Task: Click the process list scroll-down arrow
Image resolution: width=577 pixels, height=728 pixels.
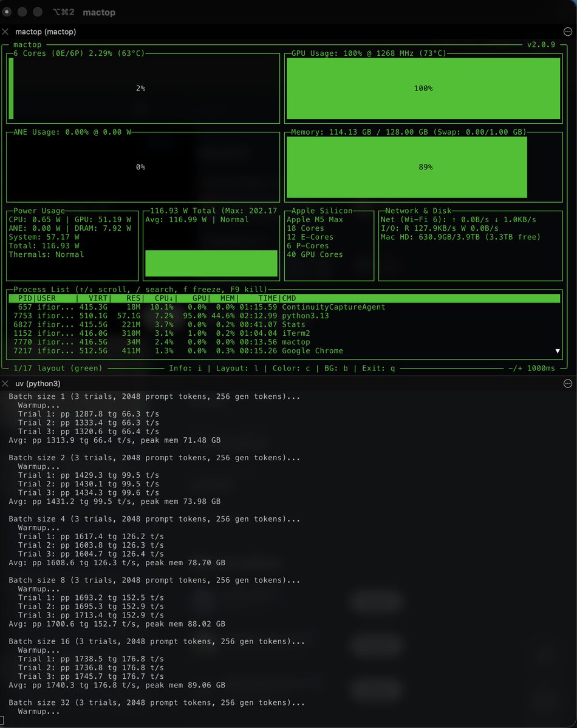Action: [558, 351]
